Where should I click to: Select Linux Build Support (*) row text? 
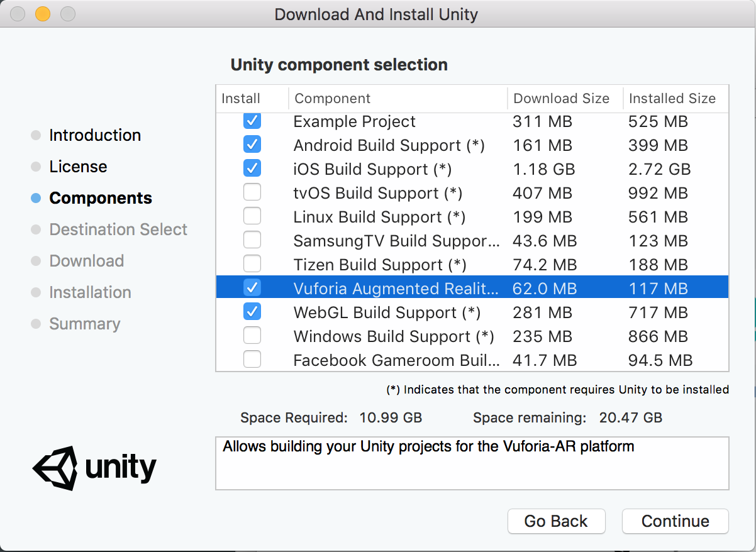coord(380,217)
